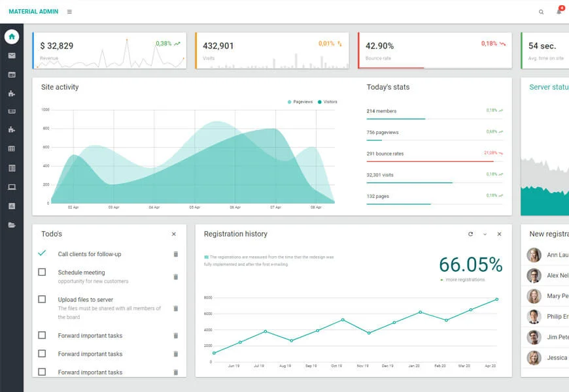Viewport: 569px width, 392px height.
Task: Click the laptop icon in the sidebar
Action: (12, 187)
